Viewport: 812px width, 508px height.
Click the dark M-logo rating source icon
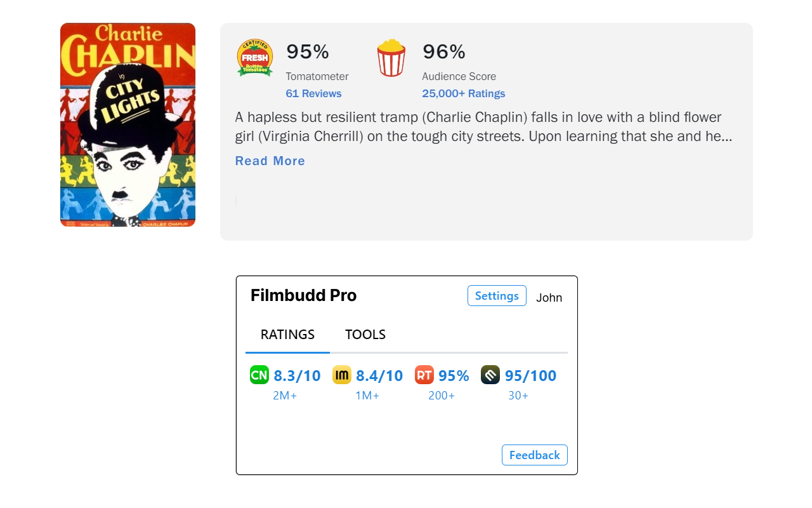(490, 375)
